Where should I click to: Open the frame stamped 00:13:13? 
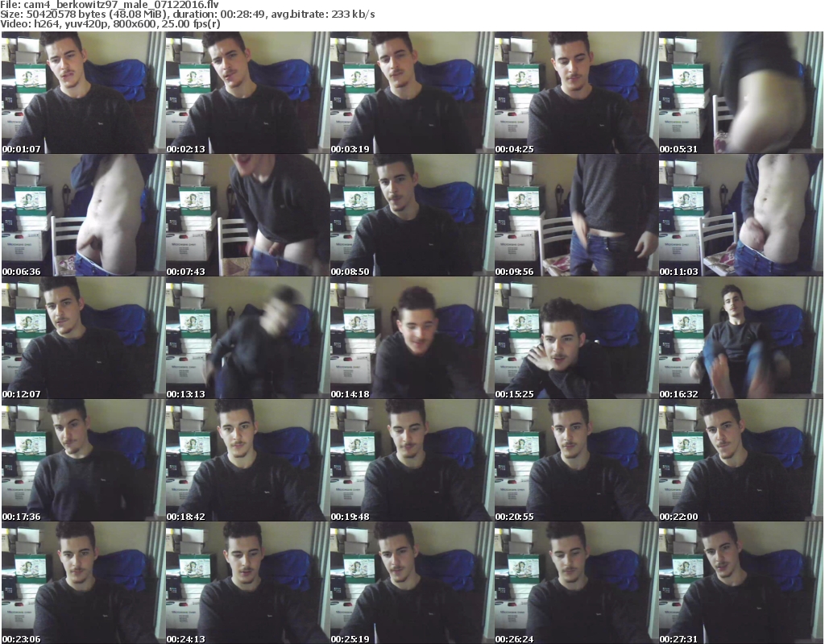point(247,338)
